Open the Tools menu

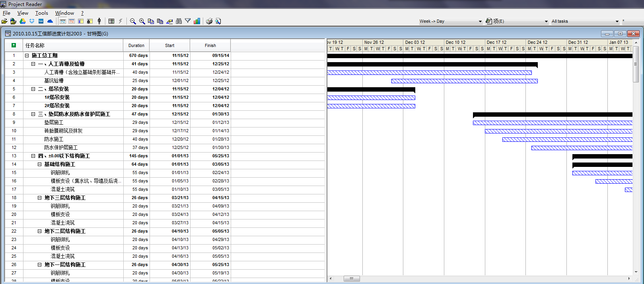tap(41, 13)
